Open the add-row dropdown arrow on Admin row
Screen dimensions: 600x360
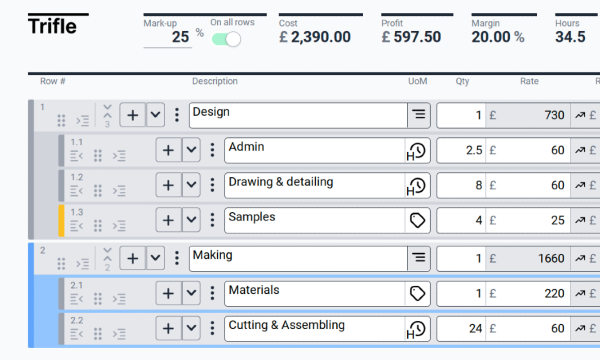[x=191, y=150]
